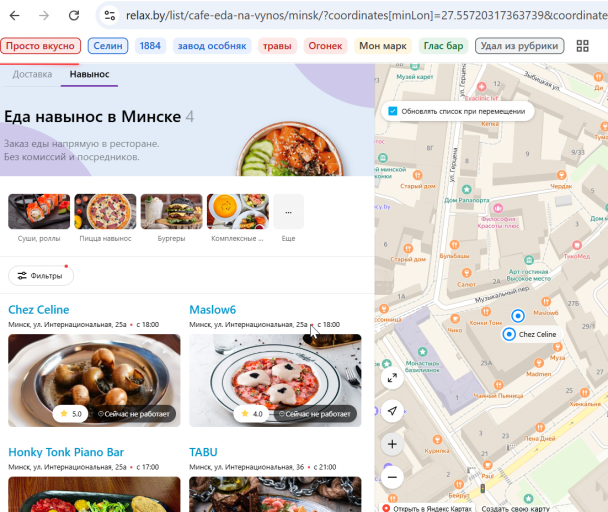Click the 'Философия Красоты плюс' pink map pin

(x=498, y=208)
